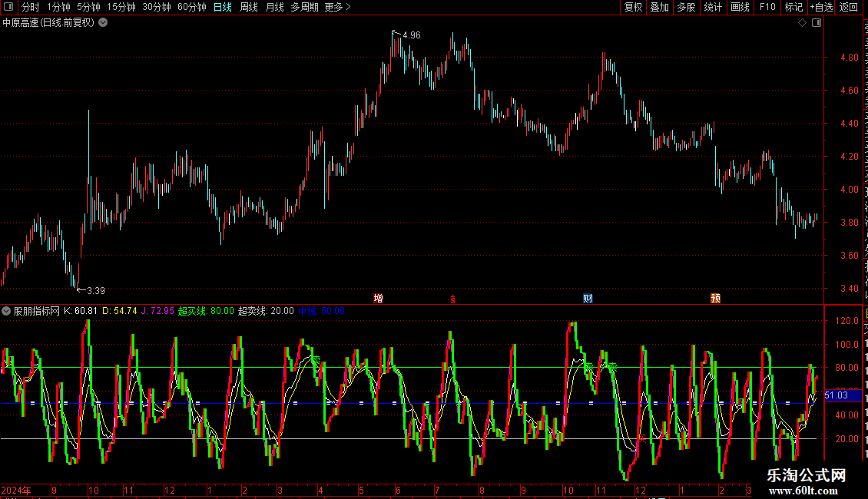Image resolution: width=868 pixels, height=499 pixels.
Task: Select the 60分钟 period
Action: pos(191,7)
